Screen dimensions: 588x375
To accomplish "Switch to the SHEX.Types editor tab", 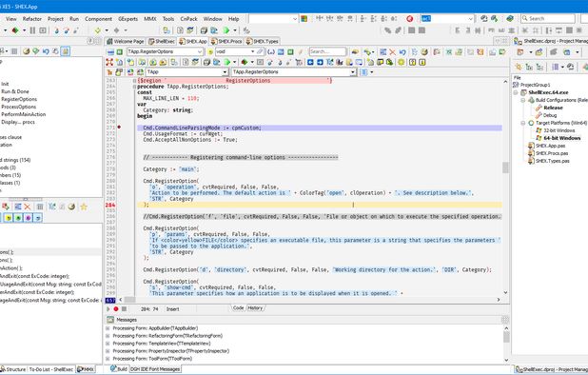I will pos(262,41).
